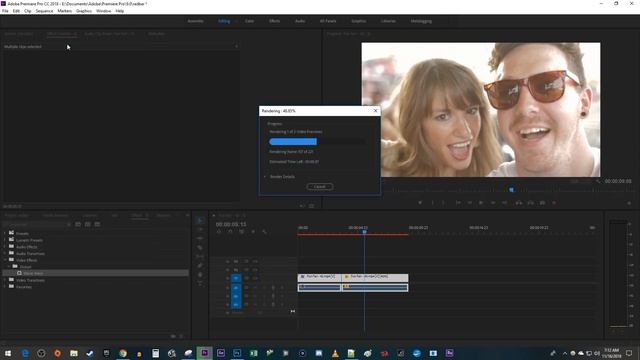Select the Type tool
The height and width of the screenshot is (360, 640).
click(x=200, y=283)
